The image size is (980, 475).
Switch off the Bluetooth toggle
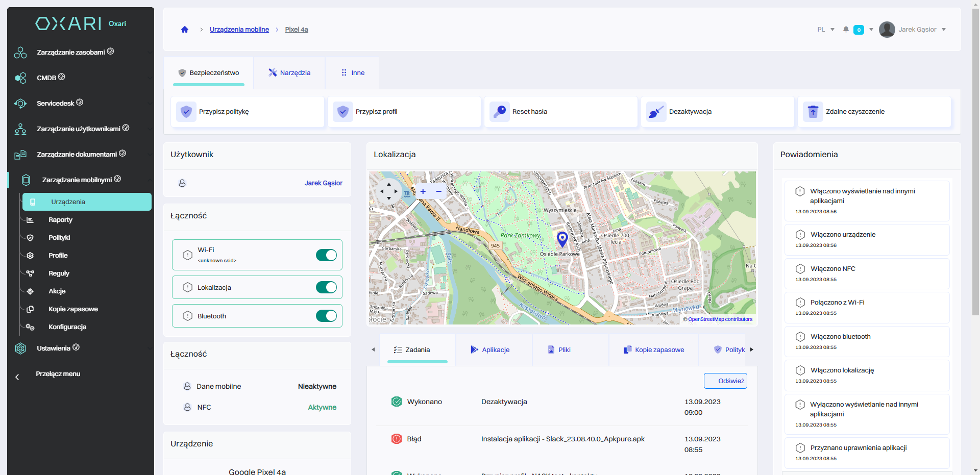pyautogui.click(x=326, y=316)
